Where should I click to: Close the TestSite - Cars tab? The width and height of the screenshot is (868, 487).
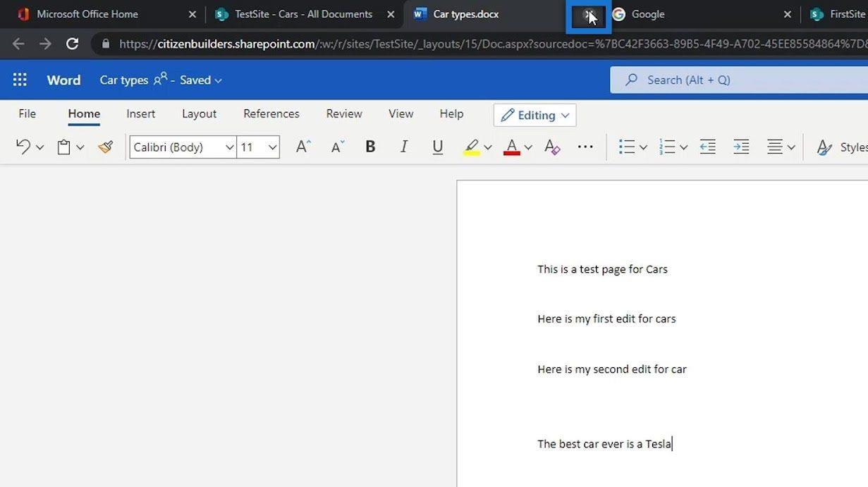tap(391, 14)
